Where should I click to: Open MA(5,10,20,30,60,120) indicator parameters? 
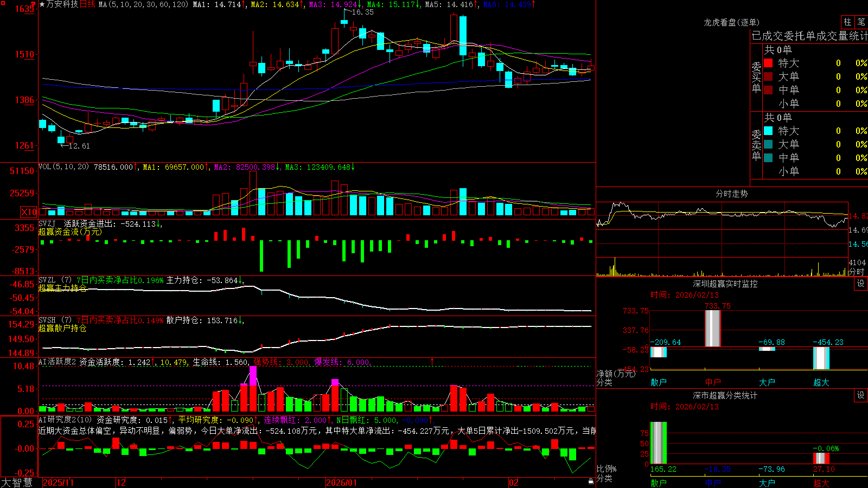point(143,4)
